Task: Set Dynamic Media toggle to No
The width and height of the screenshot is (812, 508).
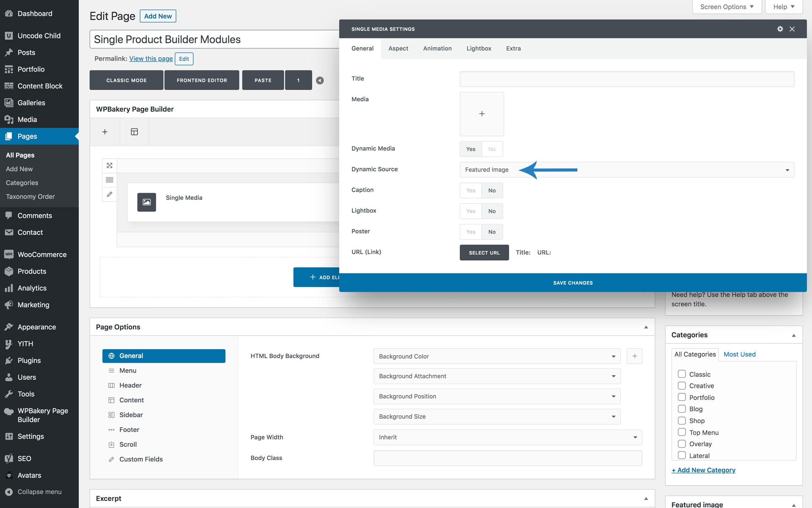Action: [492, 149]
